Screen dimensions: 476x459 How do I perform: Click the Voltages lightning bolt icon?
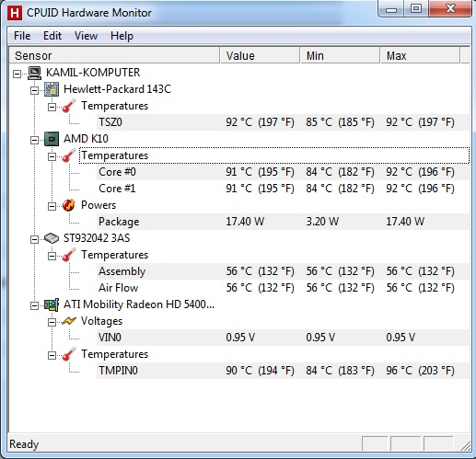point(69,321)
